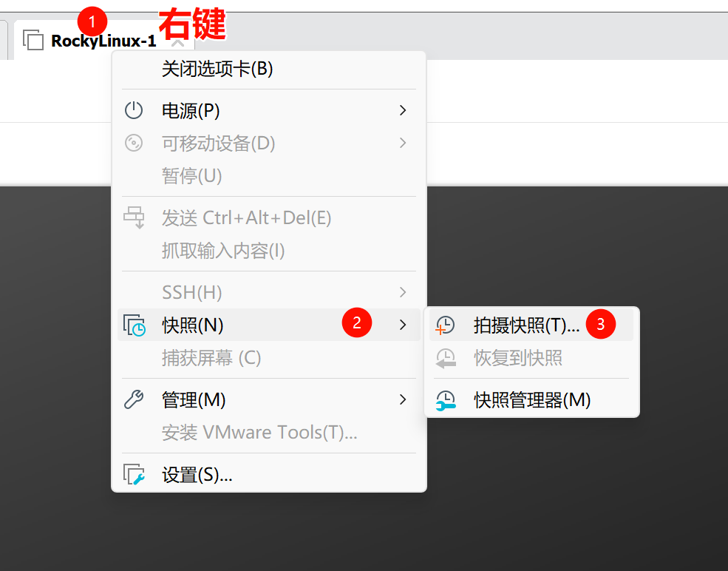Select 发送 Ctrl+Alt+Del(E)
Screen dimensions: 728x571
269,217
